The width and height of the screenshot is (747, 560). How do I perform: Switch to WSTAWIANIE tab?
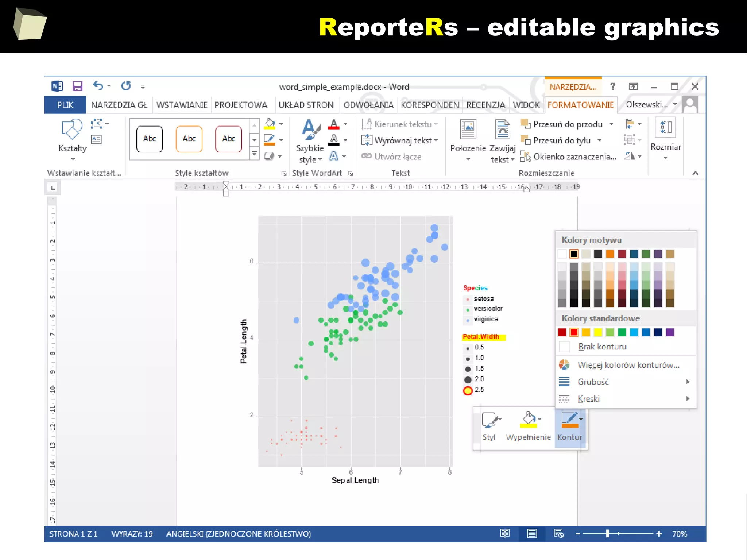(x=182, y=105)
